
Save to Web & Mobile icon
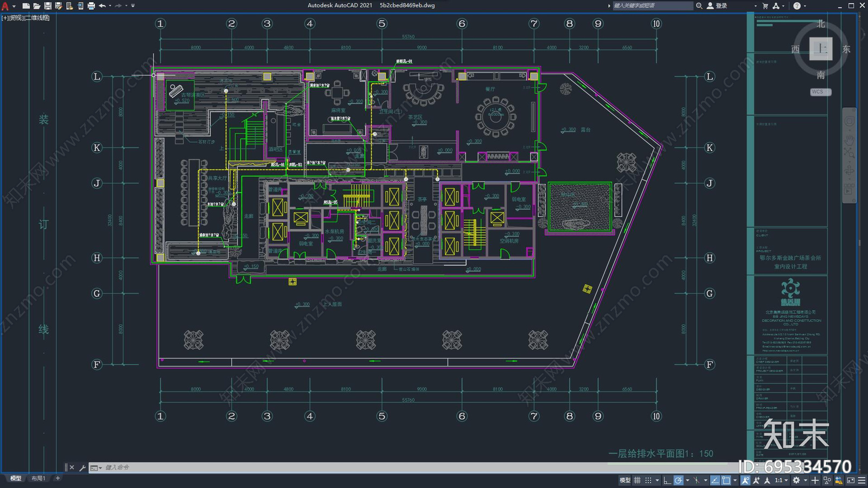[x=80, y=6]
